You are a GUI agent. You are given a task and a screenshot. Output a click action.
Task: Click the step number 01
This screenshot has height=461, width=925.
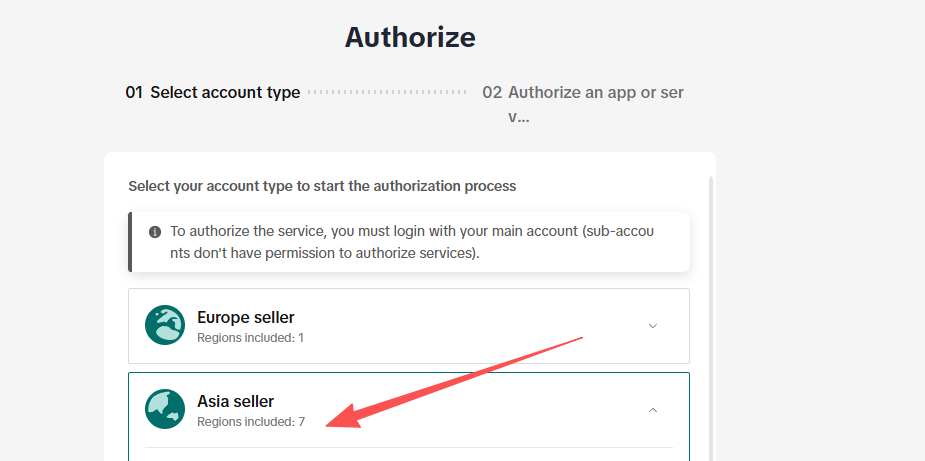tap(134, 93)
